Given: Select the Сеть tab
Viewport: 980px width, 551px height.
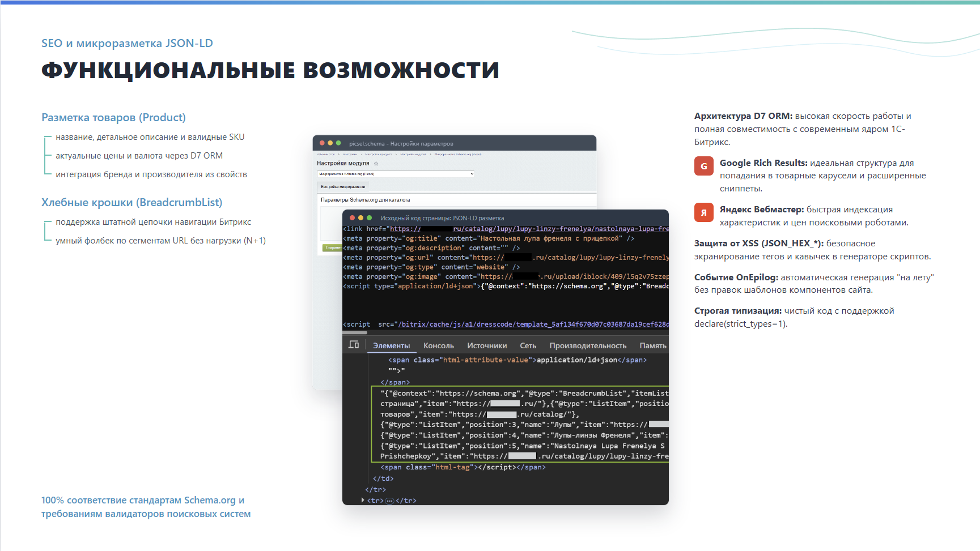Looking at the screenshot, I should tap(528, 346).
